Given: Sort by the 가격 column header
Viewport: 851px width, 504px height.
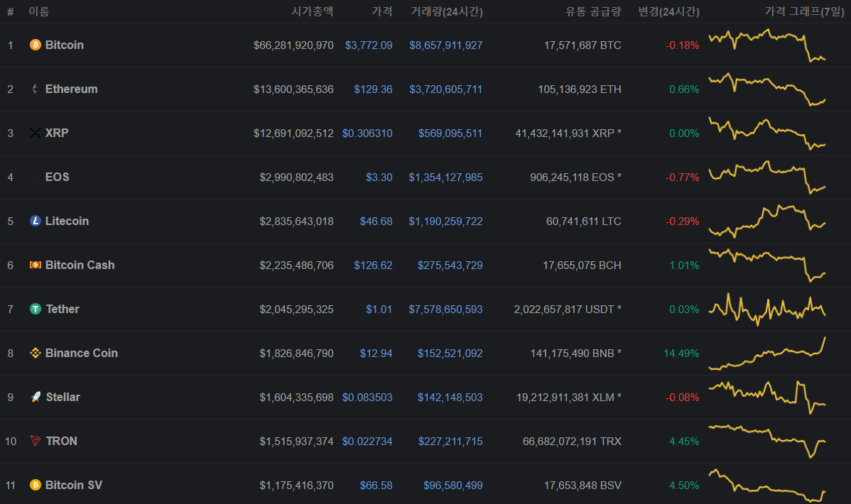Looking at the screenshot, I should (x=382, y=11).
